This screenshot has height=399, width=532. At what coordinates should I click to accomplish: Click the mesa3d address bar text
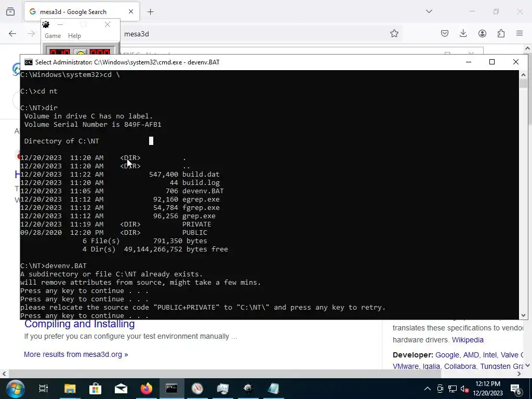point(137,34)
